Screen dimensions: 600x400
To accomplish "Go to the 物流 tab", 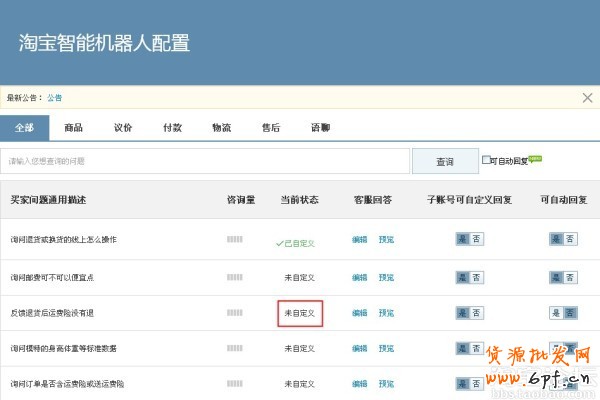I will [221, 128].
